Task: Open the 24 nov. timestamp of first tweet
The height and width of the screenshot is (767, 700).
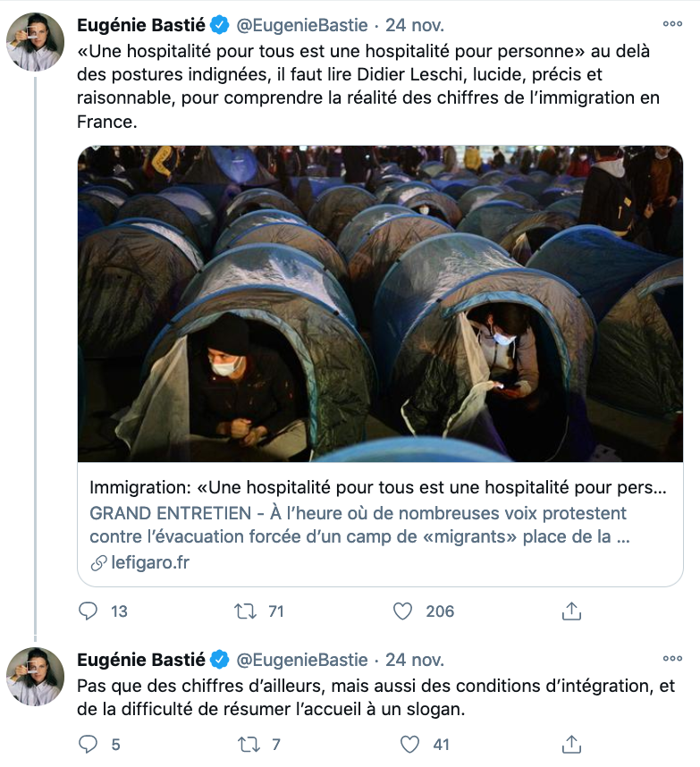Action: [x=415, y=25]
